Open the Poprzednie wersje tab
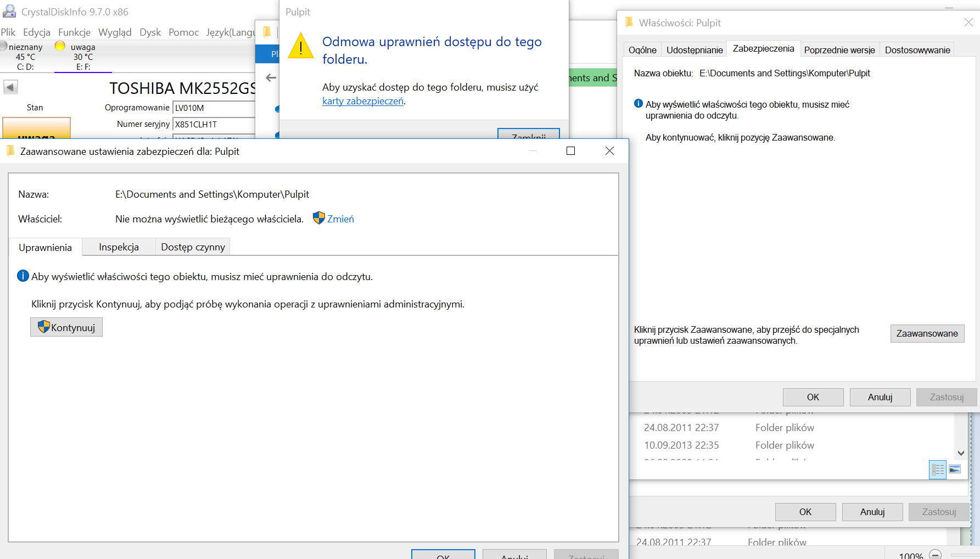Viewport: 980px width, 559px height. 839,50
